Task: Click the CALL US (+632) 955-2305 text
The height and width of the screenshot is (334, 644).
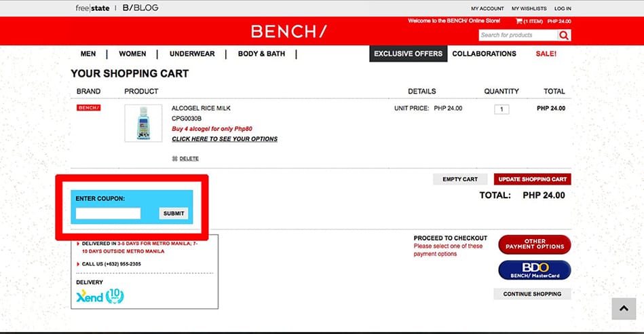Action: tap(111, 264)
